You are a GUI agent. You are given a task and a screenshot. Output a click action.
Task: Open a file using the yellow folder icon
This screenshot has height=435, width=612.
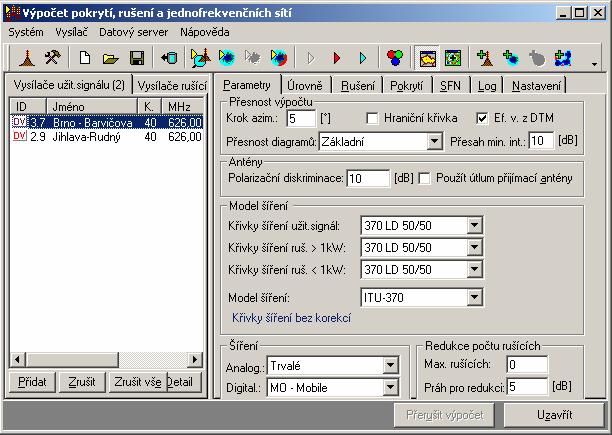(110, 58)
